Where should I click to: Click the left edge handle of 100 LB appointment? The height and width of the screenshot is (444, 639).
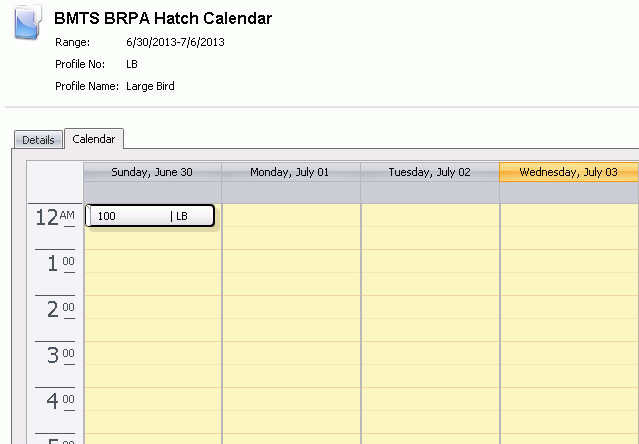click(88, 216)
